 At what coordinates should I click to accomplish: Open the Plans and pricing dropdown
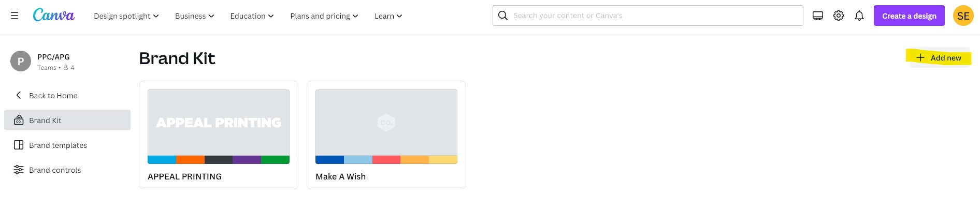click(x=324, y=16)
